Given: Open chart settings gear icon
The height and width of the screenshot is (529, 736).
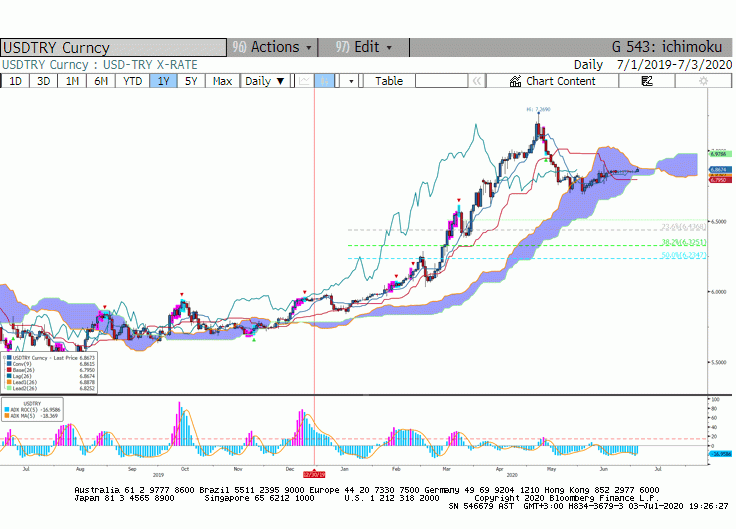Looking at the screenshot, I should tap(703, 81).
